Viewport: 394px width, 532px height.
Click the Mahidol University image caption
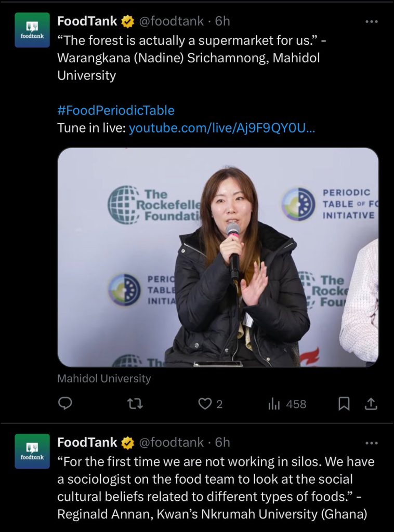(x=104, y=379)
